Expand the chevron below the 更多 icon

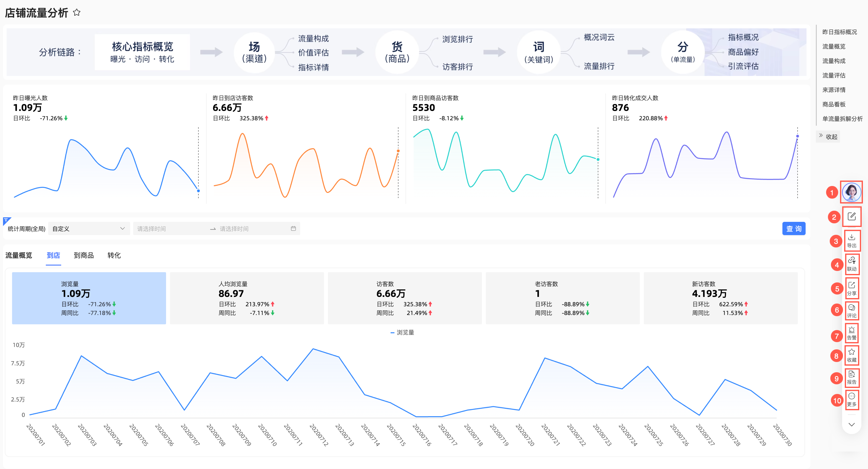click(851, 424)
